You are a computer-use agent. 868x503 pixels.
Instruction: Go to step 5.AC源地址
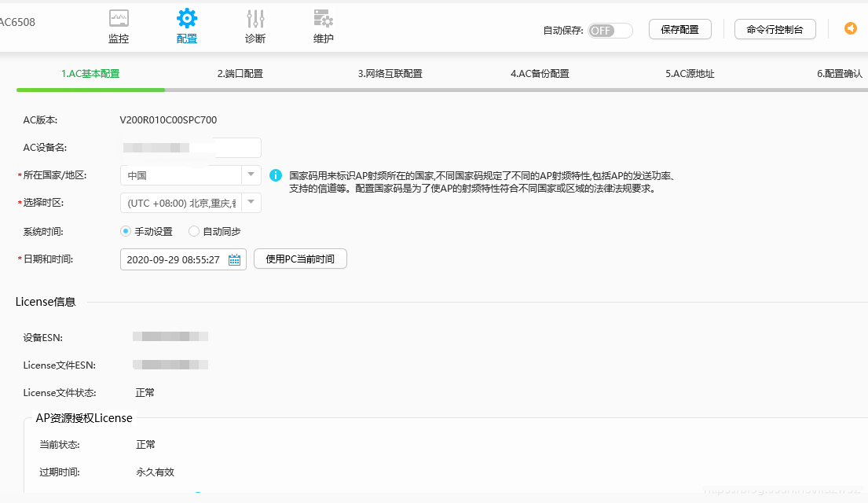click(690, 74)
